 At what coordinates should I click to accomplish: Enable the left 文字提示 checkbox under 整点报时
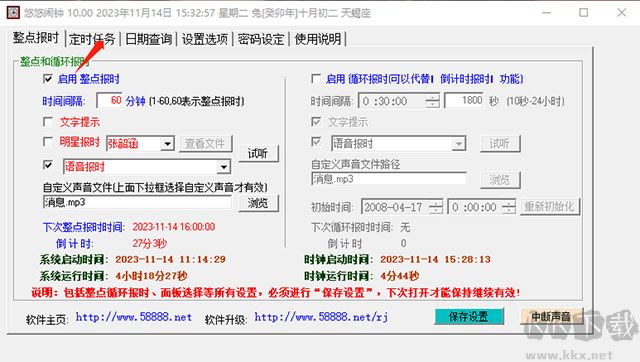point(48,122)
